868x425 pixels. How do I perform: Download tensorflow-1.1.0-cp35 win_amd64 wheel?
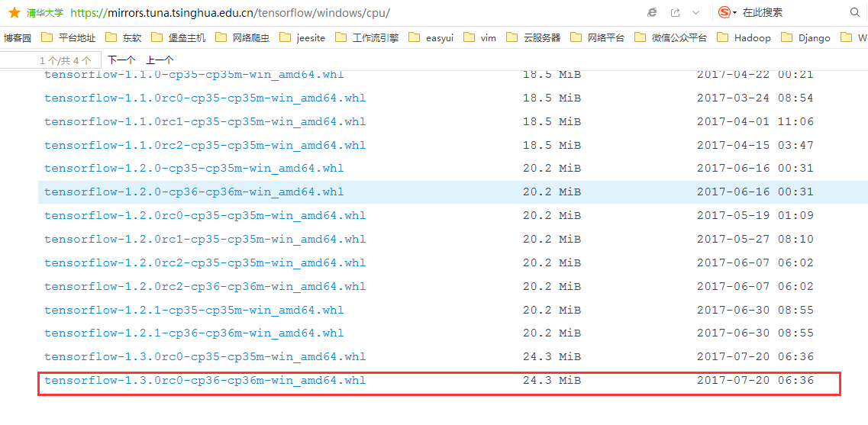(x=194, y=75)
